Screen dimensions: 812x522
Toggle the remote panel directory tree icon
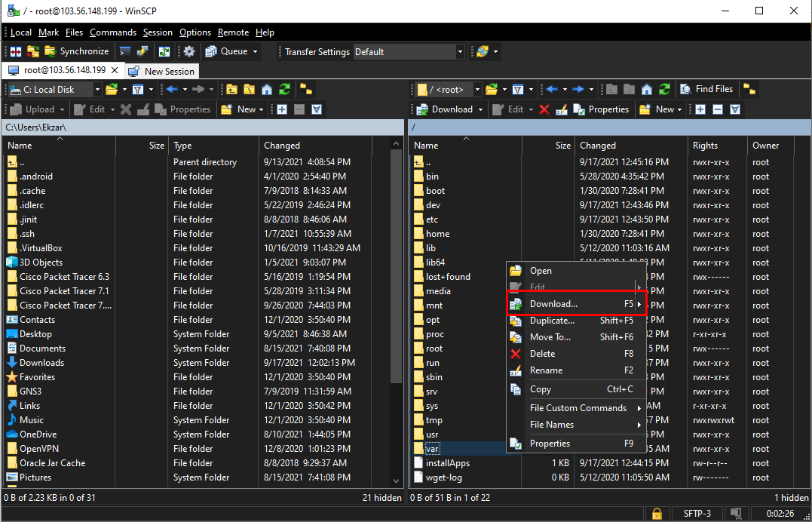tap(749, 90)
